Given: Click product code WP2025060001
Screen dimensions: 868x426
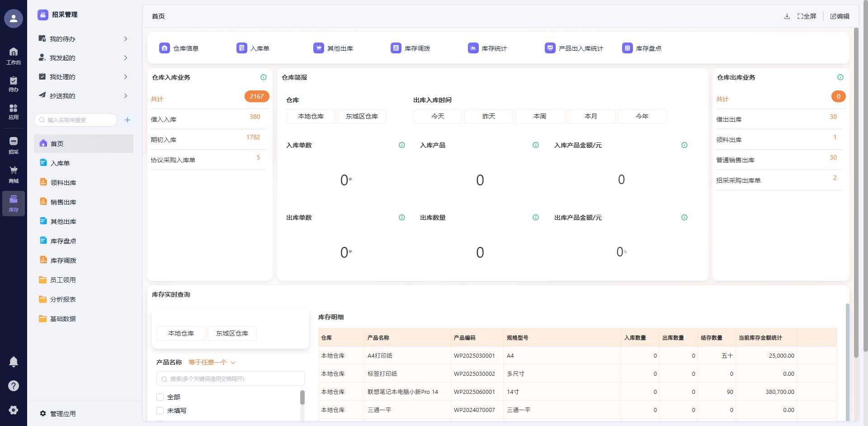Looking at the screenshot, I should point(474,392).
